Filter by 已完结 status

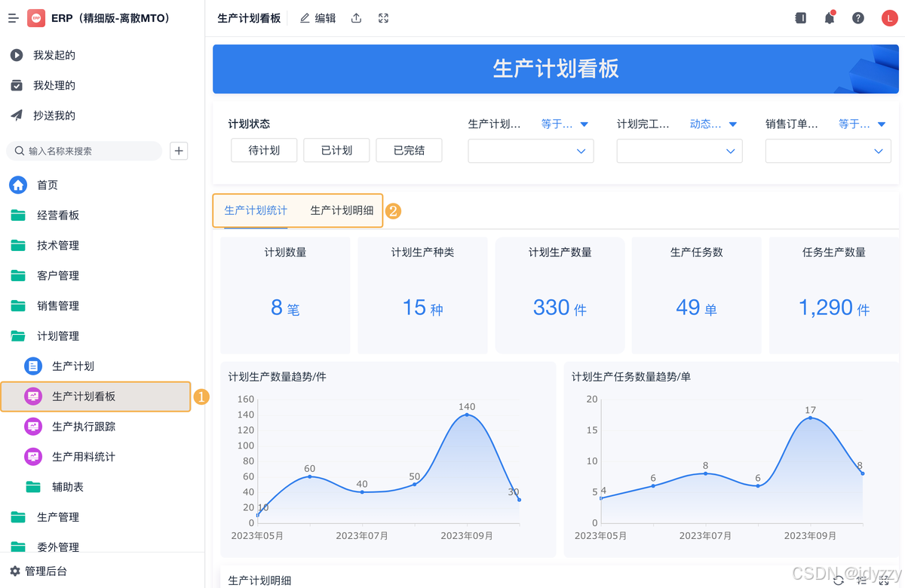pyautogui.click(x=409, y=151)
